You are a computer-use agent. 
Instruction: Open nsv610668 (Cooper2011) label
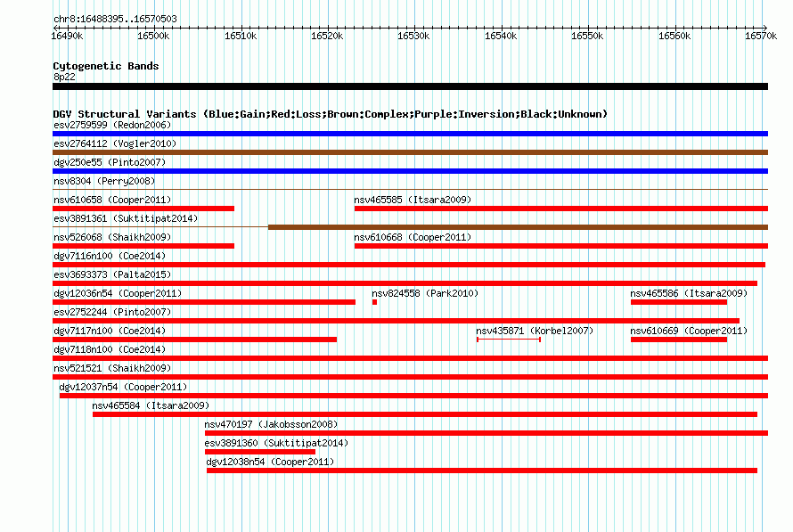(413, 237)
